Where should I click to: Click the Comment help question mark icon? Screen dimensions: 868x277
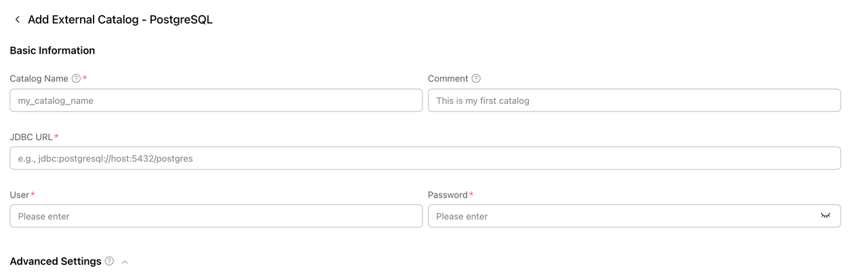(x=476, y=79)
